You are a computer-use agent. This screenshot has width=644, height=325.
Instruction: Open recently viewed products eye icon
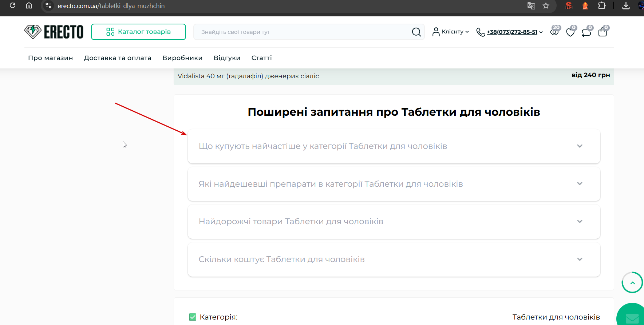554,32
